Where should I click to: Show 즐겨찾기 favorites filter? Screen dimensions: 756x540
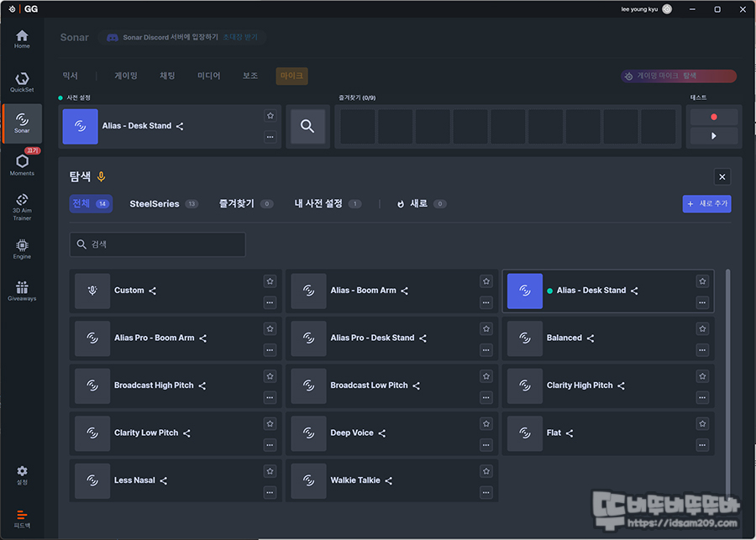pyautogui.click(x=246, y=204)
